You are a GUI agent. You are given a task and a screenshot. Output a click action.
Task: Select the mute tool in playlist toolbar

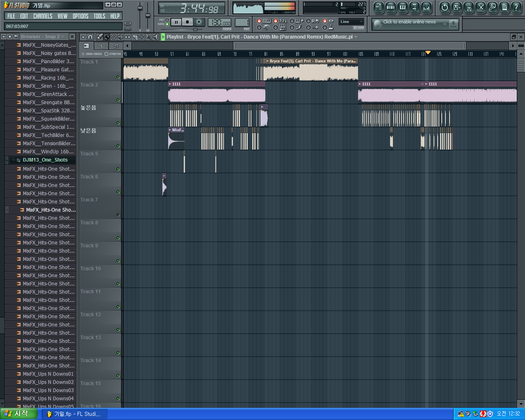[121, 37]
